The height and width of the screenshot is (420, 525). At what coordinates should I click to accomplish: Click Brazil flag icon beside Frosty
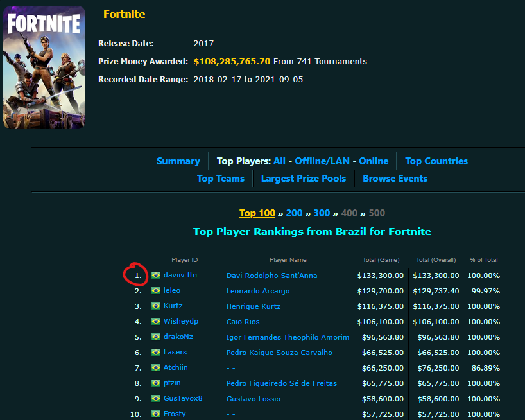tap(156, 414)
